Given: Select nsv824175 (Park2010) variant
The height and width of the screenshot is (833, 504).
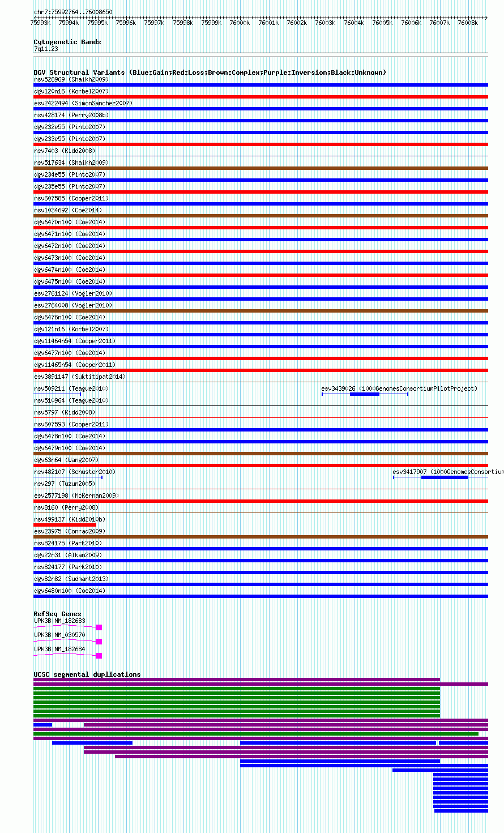Looking at the screenshot, I should point(68,543).
